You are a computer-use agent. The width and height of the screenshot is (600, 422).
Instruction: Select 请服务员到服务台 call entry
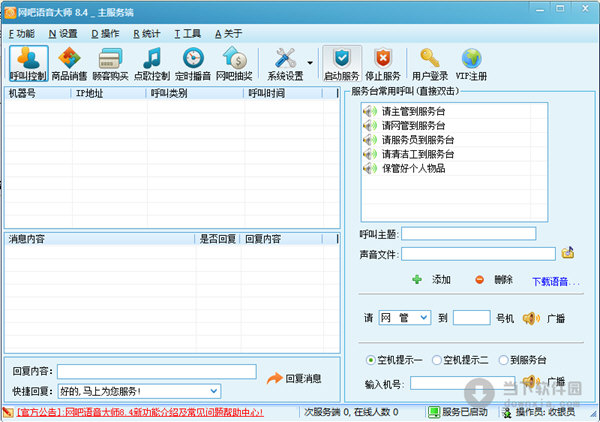click(x=418, y=140)
